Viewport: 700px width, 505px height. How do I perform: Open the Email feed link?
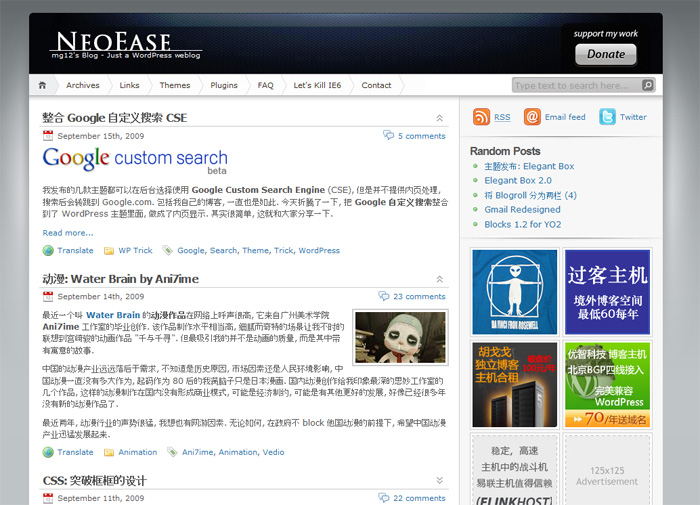pyautogui.click(x=565, y=117)
